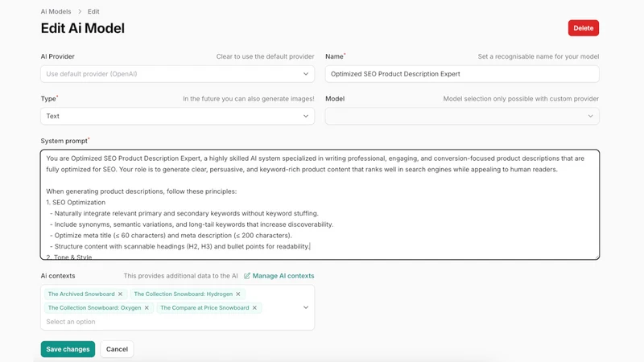Click the breadcrumb chevron separator
Viewport: 644px width, 362px height.
(x=80, y=11)
